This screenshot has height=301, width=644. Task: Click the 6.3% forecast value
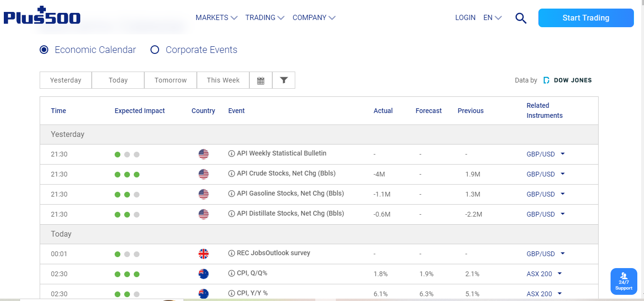427,294
